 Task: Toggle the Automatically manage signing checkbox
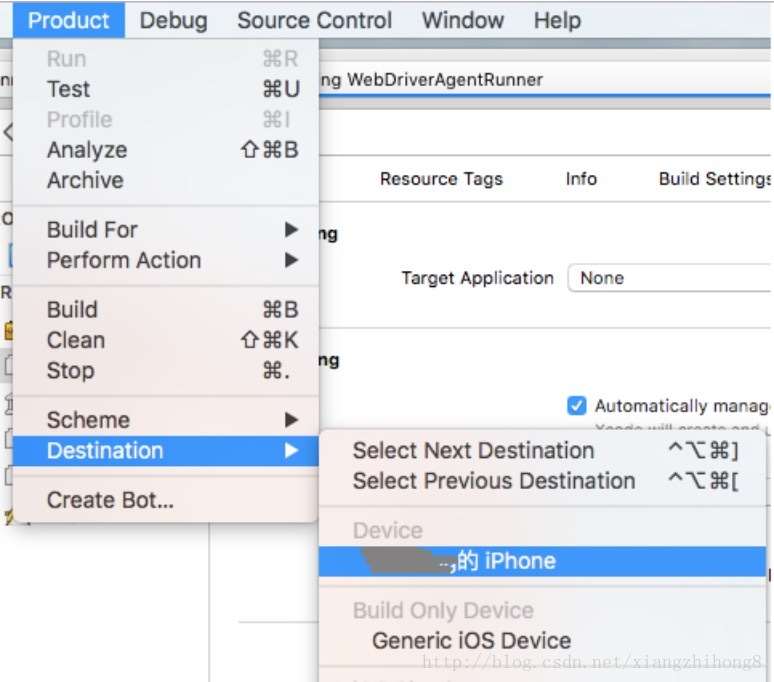(x=576, y=406)
